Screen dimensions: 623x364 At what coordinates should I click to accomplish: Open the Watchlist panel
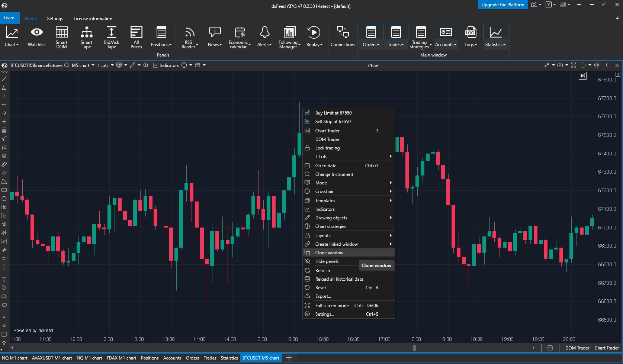[x=36, y=37]
